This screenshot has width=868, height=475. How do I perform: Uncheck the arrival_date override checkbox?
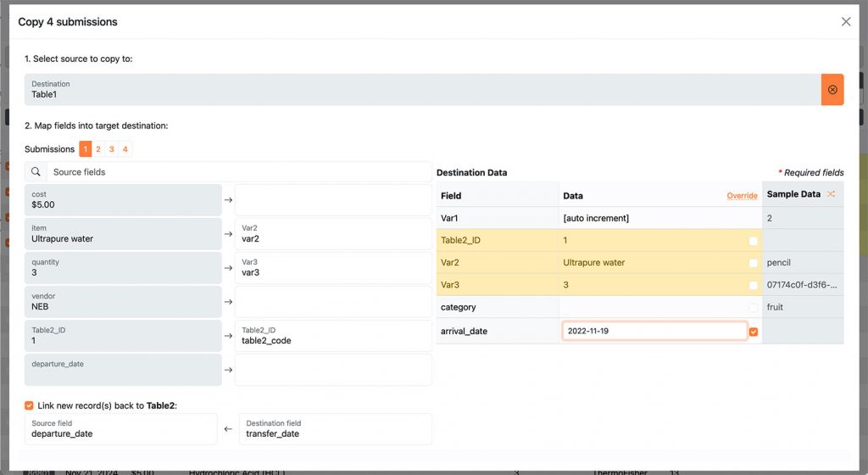pos(753,332)
